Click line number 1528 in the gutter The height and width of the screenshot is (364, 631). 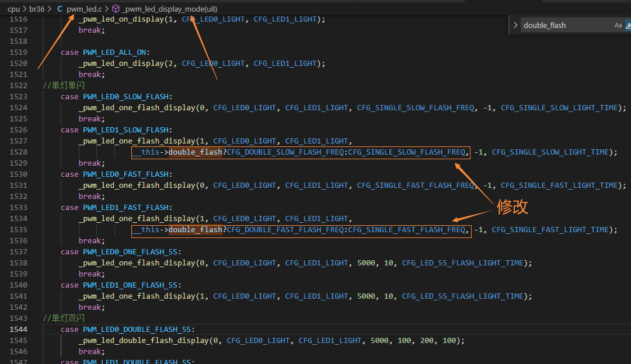click(x=19, y=152)
